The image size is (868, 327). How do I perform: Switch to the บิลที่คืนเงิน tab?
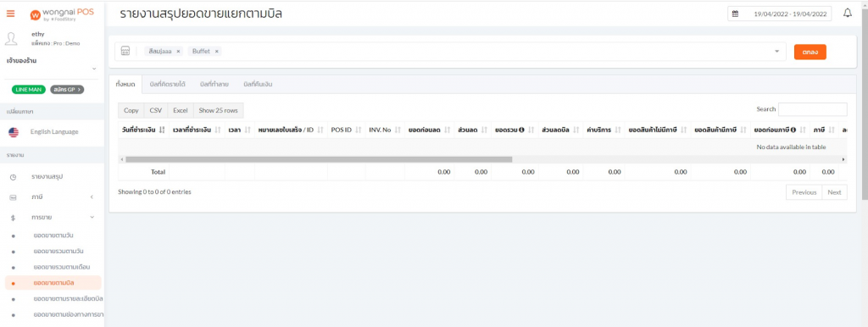coord(258,84)
